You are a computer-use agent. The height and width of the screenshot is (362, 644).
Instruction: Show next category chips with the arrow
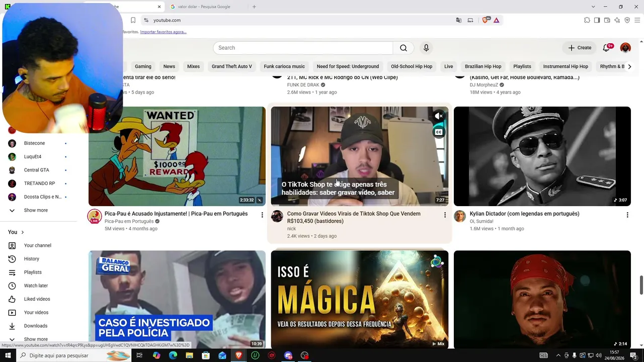pos(629,66)
